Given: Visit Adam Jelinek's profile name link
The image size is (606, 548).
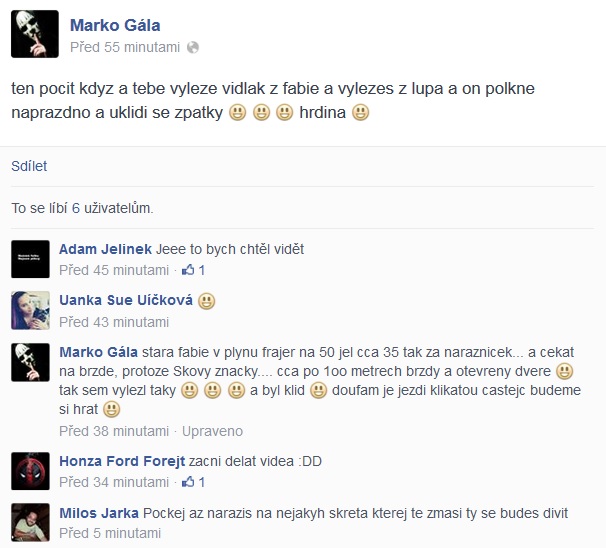Looking at the screenshot, I should 105,249.
